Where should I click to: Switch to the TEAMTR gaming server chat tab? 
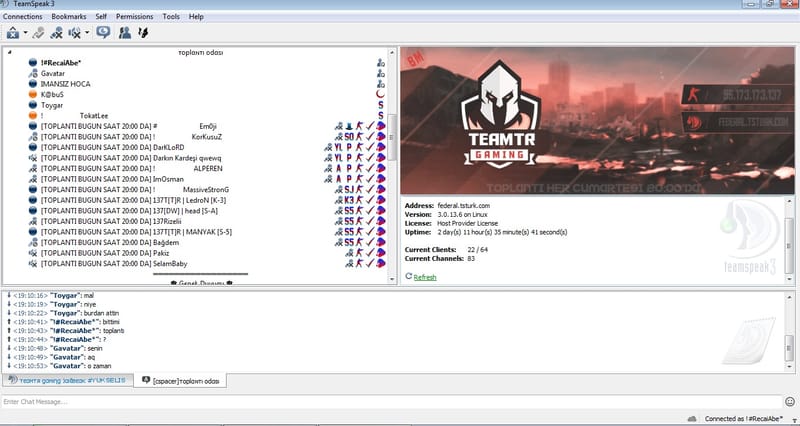pos(68,381)
